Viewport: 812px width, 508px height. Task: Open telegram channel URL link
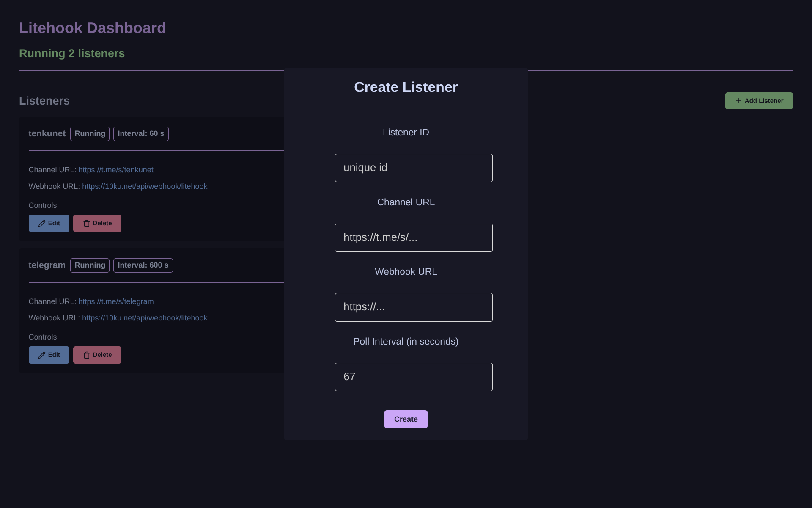(115, 301)
